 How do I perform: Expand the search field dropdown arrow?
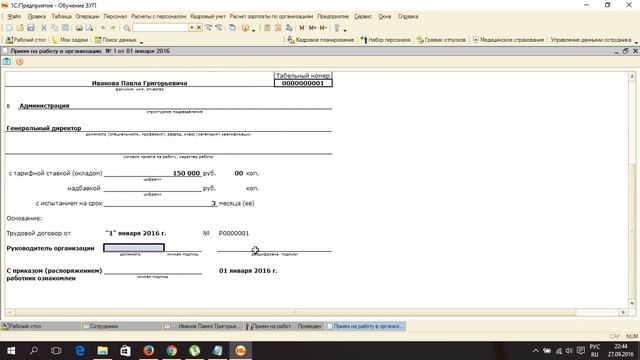tap(191, 28)
